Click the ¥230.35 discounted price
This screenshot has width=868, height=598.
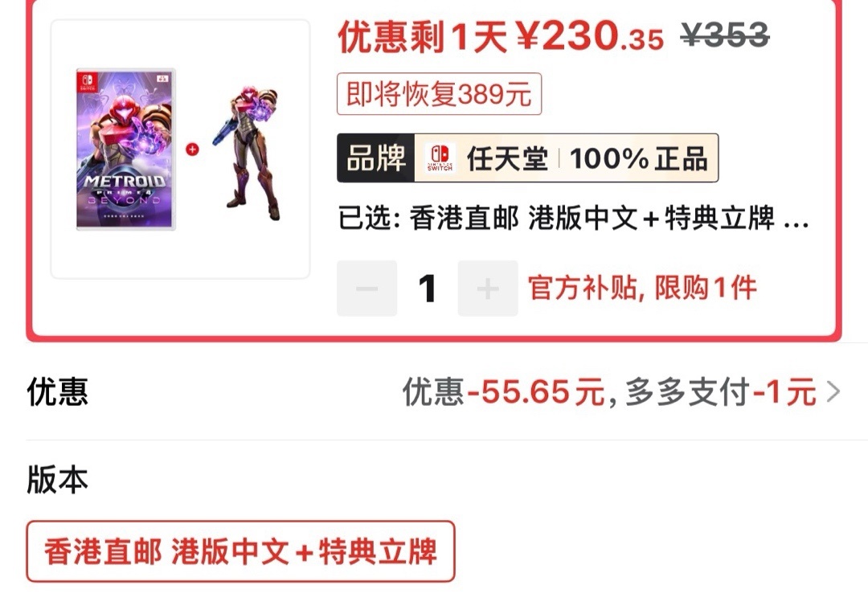pyautogui.click(x=590, y=36)
